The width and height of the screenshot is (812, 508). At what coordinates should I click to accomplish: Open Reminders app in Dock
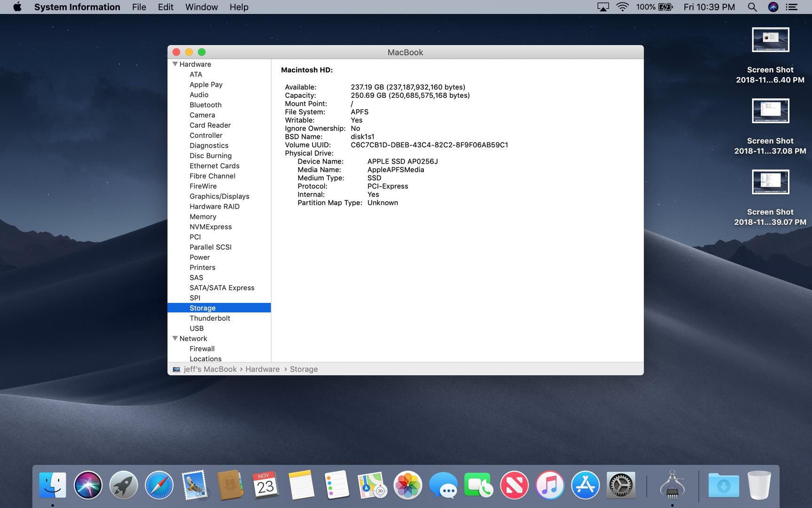(336, 484)
